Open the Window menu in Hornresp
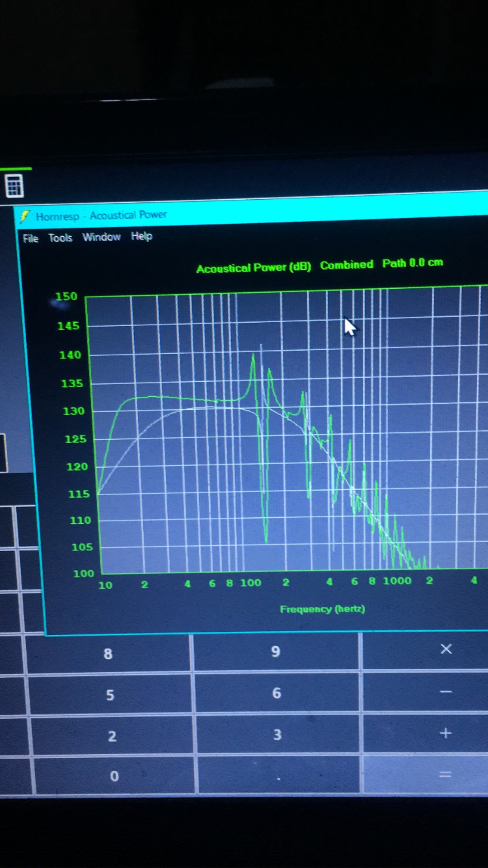The image size is (488, 868). [x=102, y=237]
